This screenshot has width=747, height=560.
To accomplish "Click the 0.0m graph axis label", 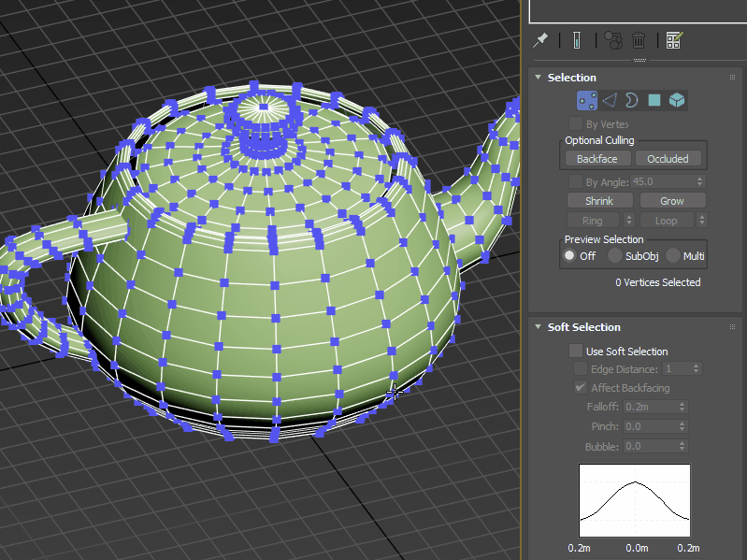I will [637, 548].
